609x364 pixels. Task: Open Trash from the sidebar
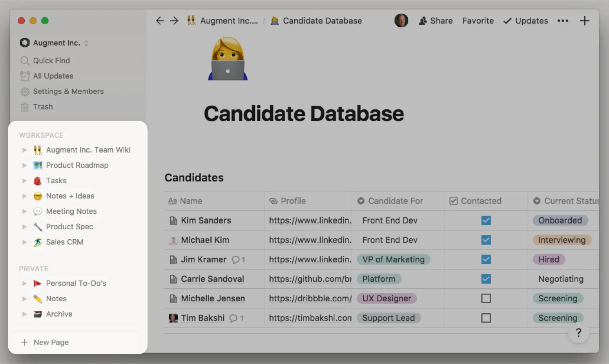click(x=42, y=107)
